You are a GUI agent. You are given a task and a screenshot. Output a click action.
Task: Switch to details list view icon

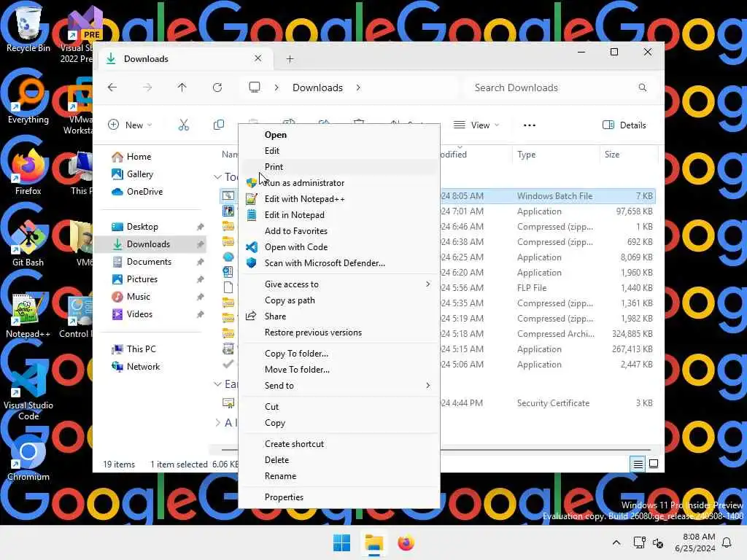click(638, 464)
